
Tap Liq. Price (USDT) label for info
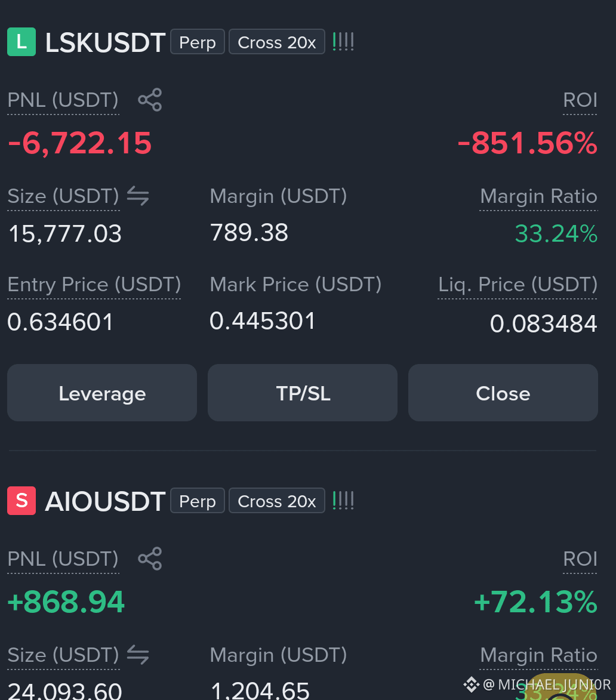518,285
